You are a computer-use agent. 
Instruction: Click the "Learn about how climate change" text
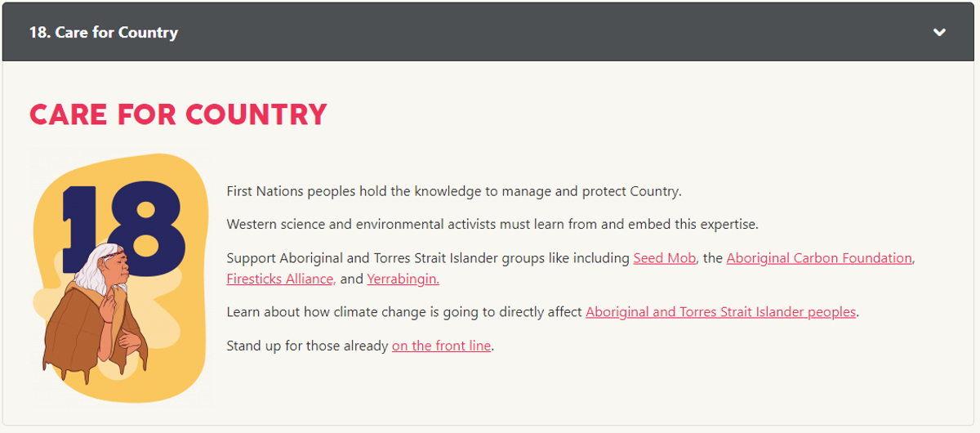404,312
